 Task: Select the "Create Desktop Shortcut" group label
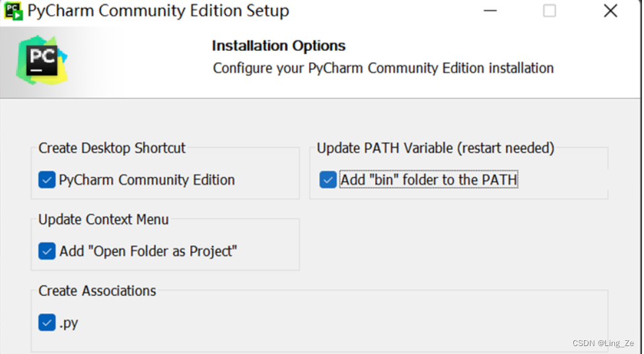112,148
